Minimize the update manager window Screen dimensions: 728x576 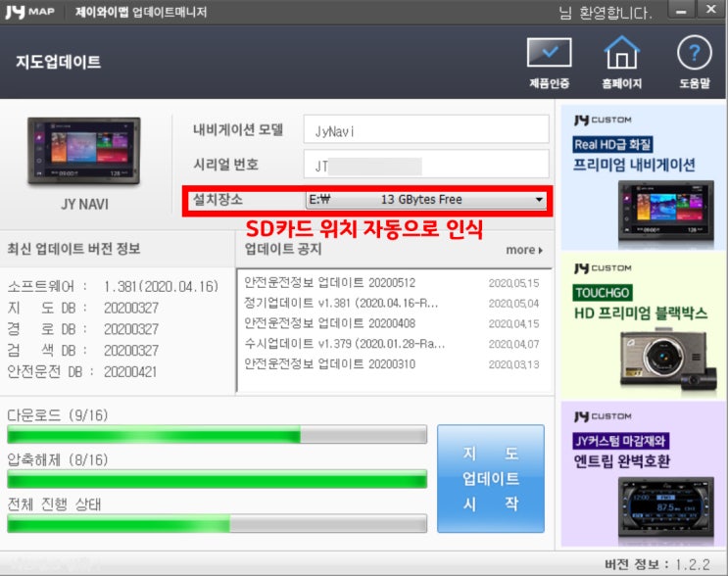coord(681,11)
